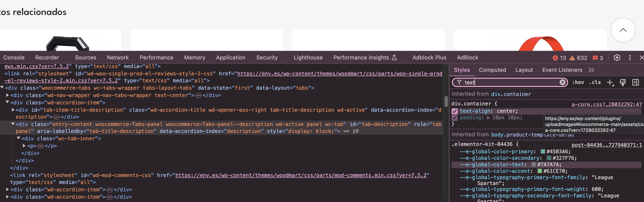644x202 pixels.
Task: Focus the styles filter input field
Action: [x=510, y=82]
